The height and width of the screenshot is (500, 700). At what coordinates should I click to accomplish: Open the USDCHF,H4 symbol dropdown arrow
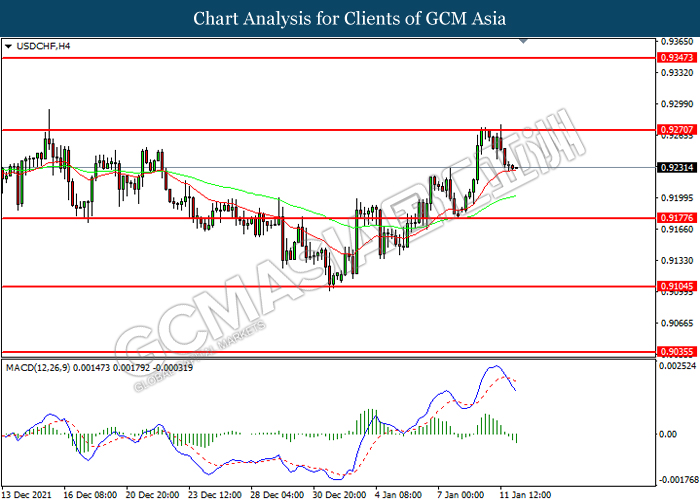8,46
